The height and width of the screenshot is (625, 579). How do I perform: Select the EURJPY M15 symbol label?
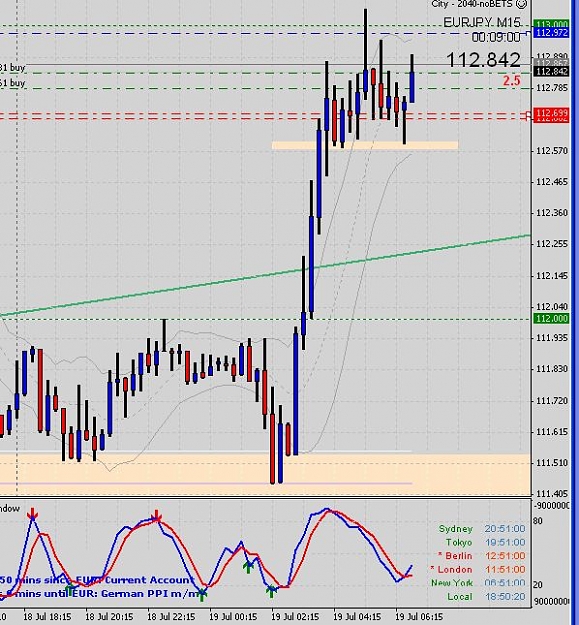click(482, 22)
